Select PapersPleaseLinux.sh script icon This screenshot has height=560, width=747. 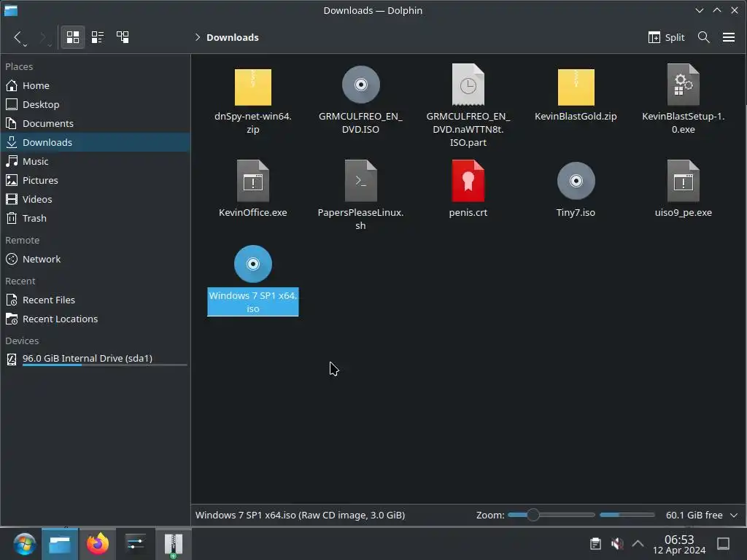[x=360, y=181]
